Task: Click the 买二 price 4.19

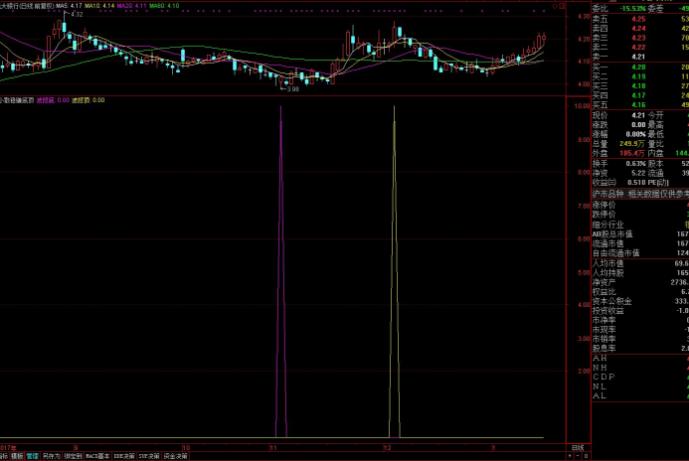Action: point(638,76)
